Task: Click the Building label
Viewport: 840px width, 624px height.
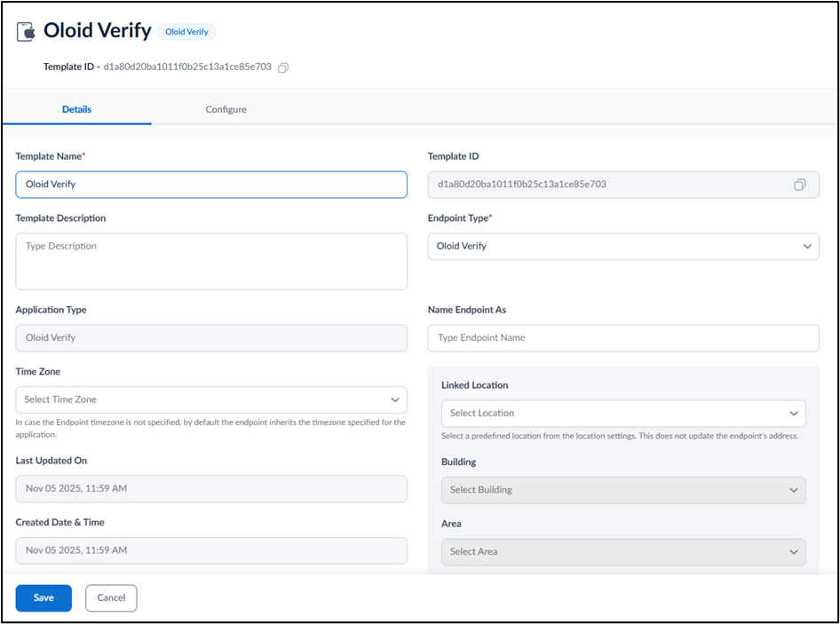Action: 458,462
